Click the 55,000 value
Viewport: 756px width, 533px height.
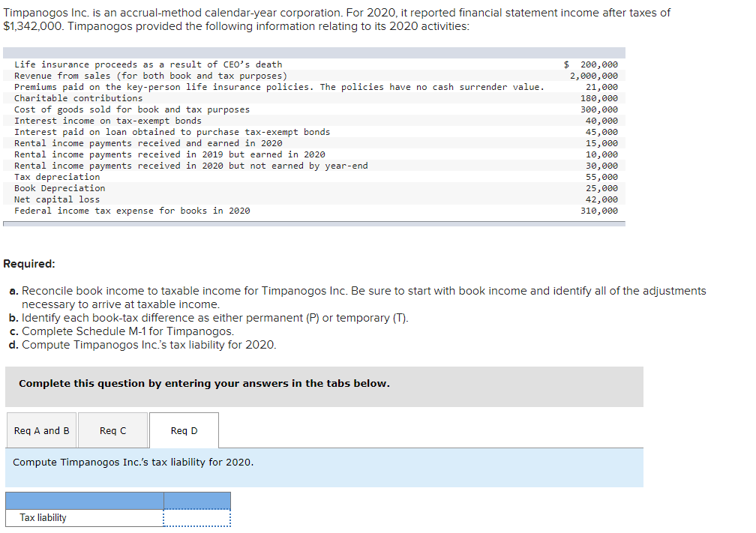(x=601, y=177)
